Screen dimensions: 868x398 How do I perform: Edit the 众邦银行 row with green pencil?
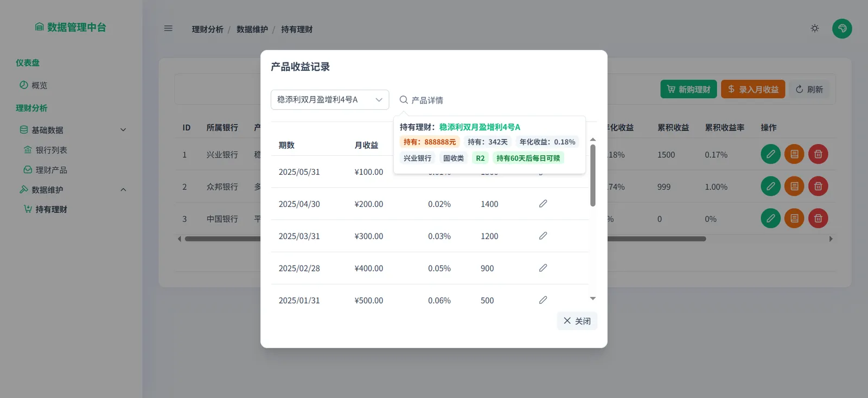point(770,186)
